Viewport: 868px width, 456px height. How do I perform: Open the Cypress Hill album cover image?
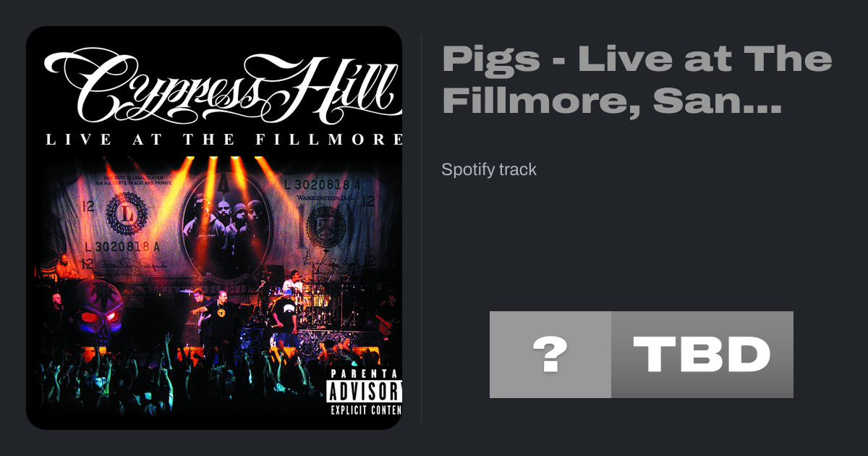214,228
